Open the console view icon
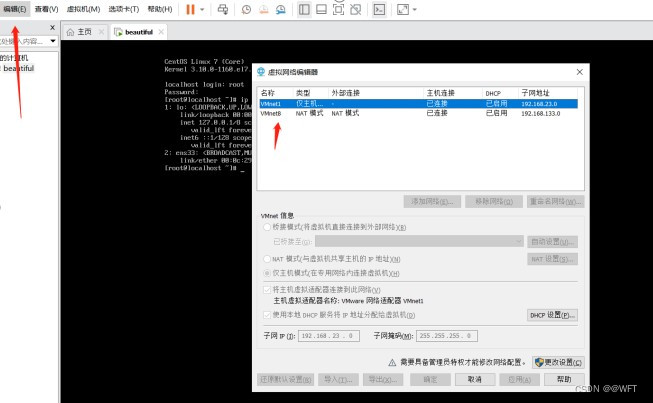The width and height of the screenshot is (653, 403). (379, 9)
